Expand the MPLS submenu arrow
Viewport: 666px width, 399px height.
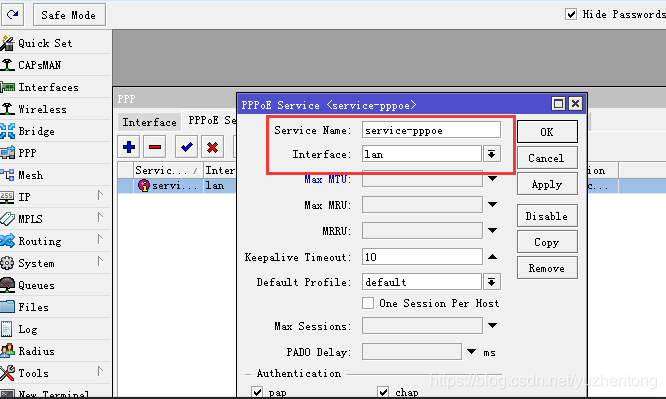point(100,218)
